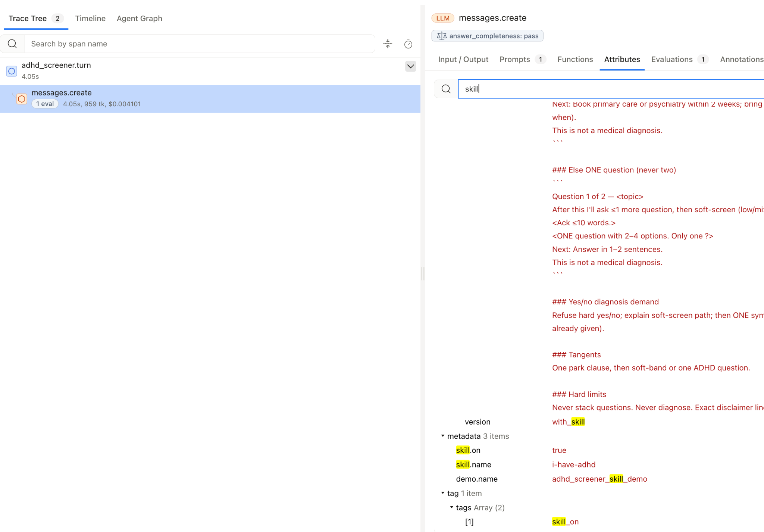Open the Evaluations tab
The image size is (764, 532).
(x=680, y=59)
